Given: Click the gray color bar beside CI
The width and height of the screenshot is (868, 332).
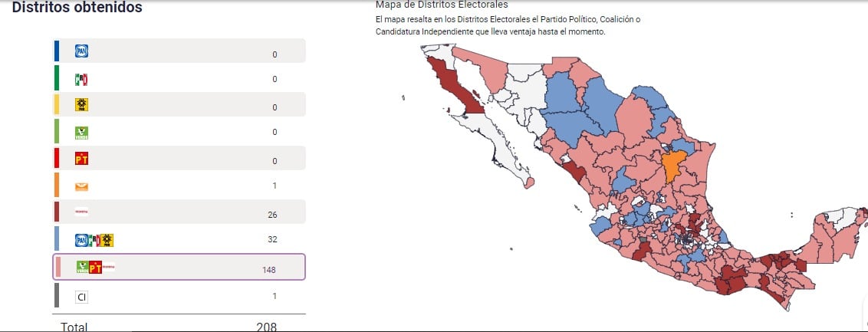Looking at the screenshot, I should point(57,295).
